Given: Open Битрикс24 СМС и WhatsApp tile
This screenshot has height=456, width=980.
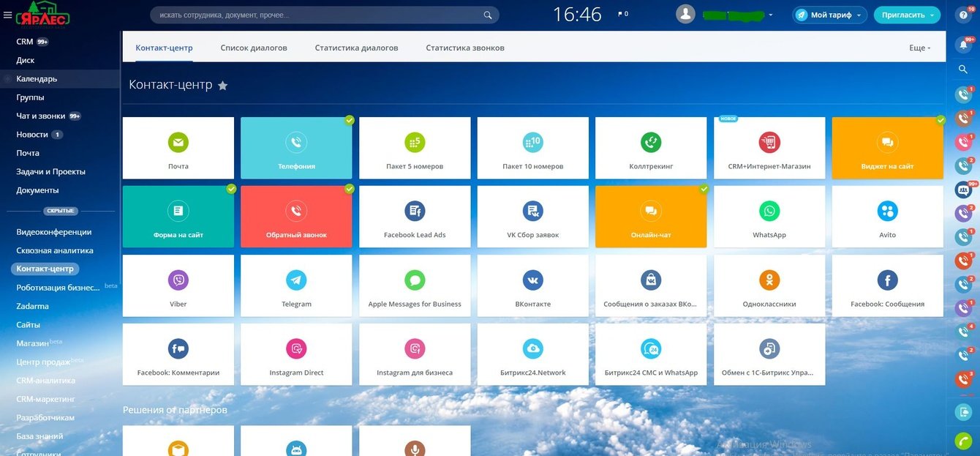Looking at the screenshot, I should (651, 354).
